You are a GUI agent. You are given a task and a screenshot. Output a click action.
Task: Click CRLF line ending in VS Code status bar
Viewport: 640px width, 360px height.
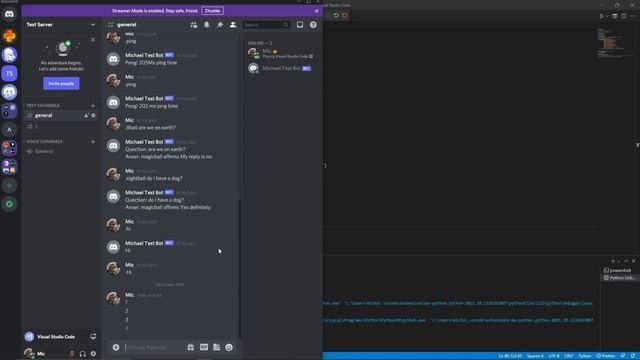click(x=569, y=356)
